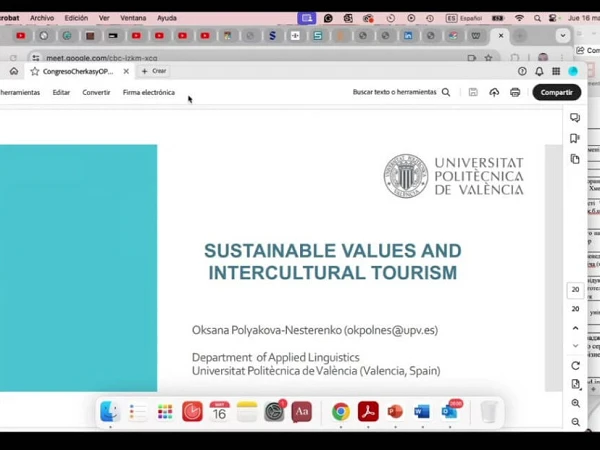Go to the previous page with up chevron
The image size is (600, 450).
click(575, 328)
